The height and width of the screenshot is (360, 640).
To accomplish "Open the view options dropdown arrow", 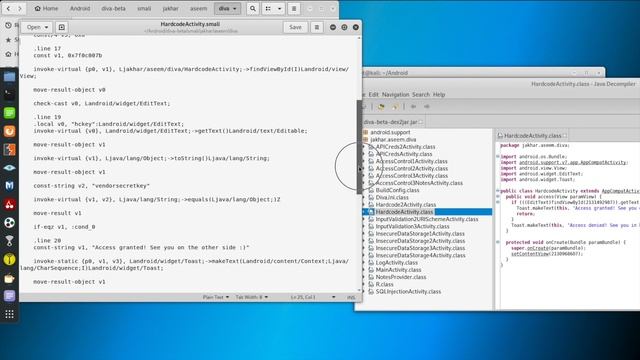I will tap(279, 8).
